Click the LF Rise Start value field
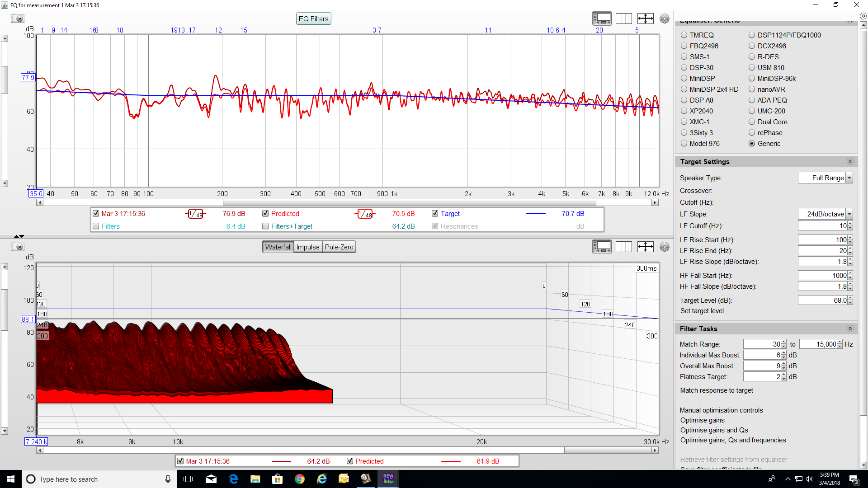This screenshot has width=868, height=488. click(x=822, y=240)
